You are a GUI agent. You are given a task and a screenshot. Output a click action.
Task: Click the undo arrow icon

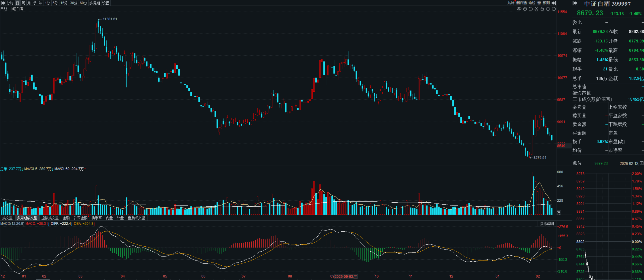(531, 9)
